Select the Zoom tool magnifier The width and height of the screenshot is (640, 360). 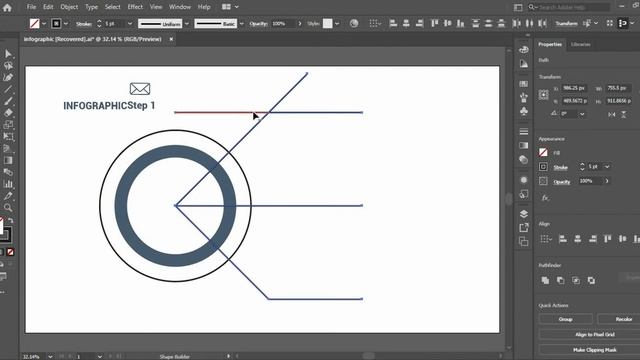8,208
